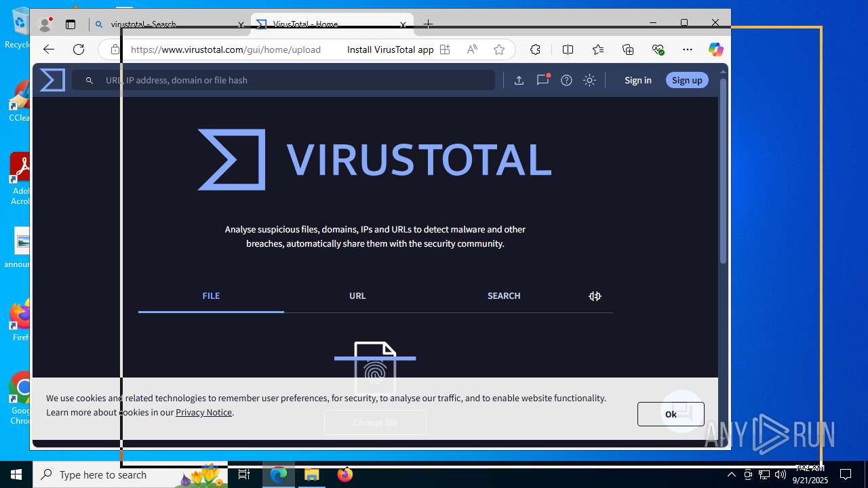Viewport: 868px width, 488px height.
Task: Open the help question mark icon
Action: [566, 80]
